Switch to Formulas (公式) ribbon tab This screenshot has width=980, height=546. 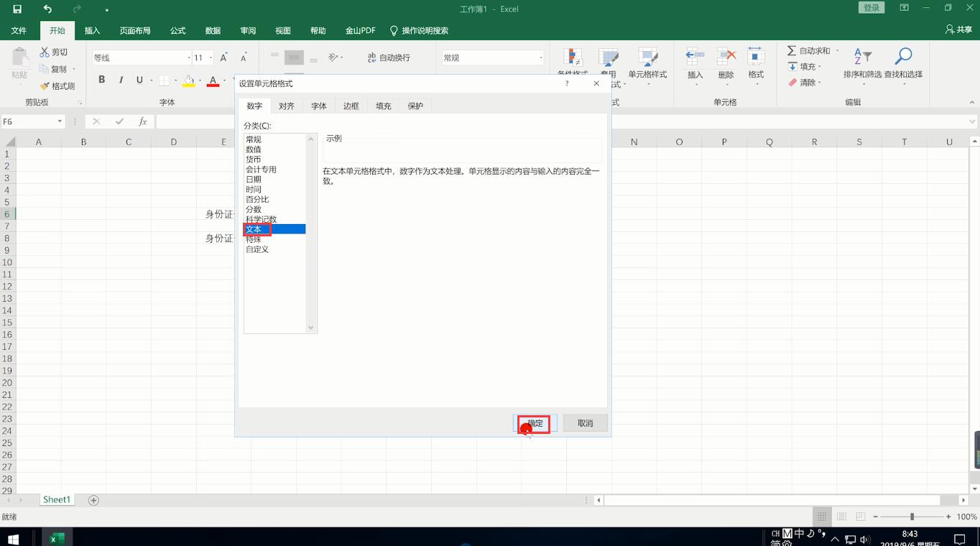tap(177, 31)
